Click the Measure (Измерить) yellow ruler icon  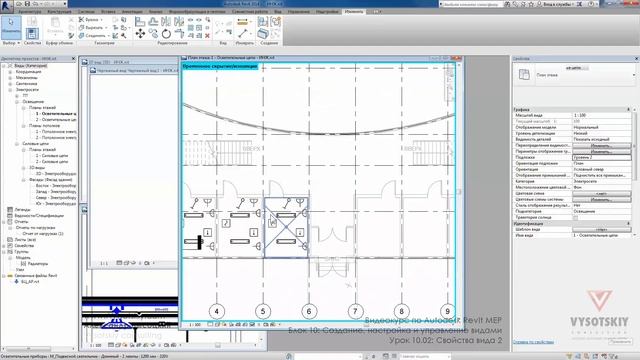(242, 22)
